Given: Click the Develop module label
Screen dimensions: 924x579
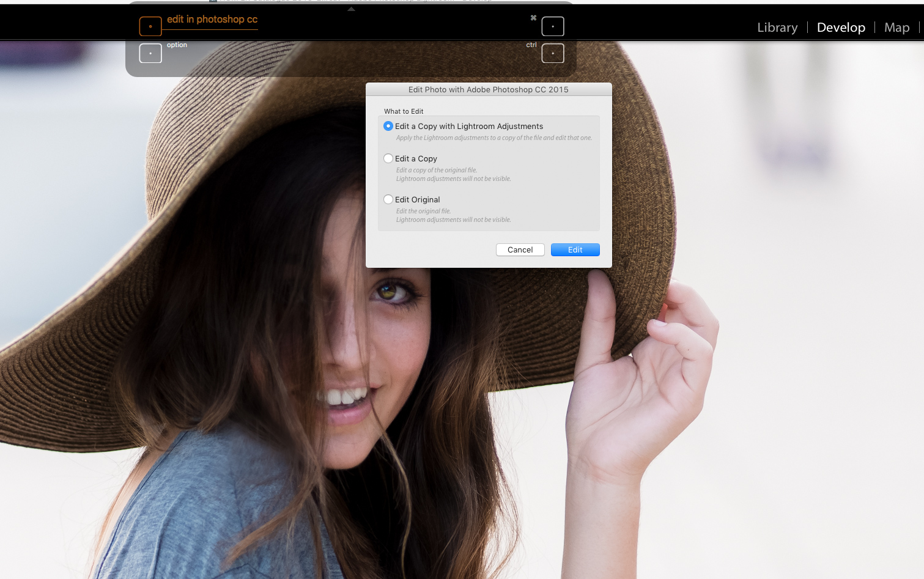Looking at the screenshot, I should click(x=841, y=27).
